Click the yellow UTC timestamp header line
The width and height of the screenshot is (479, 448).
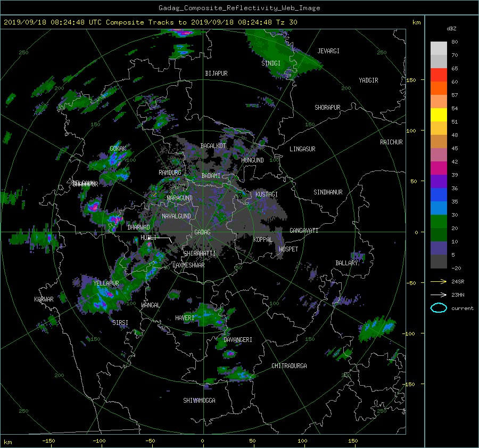click(x=150, y=22)
